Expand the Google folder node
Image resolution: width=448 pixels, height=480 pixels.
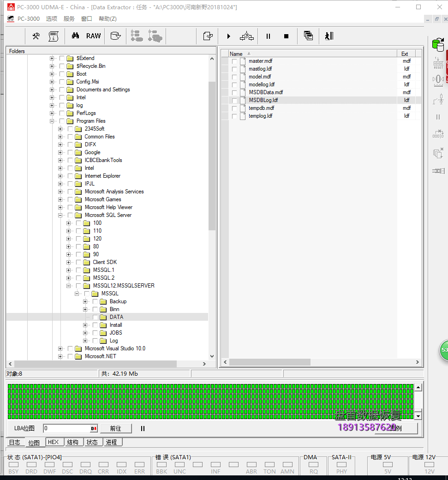click(60, 152)
